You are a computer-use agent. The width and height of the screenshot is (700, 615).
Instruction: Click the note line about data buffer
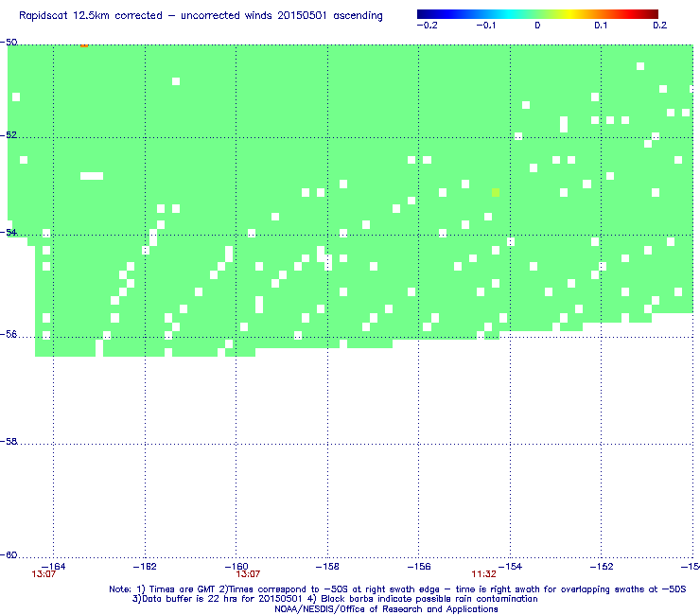pyautogui.click(x=335, y=599)
